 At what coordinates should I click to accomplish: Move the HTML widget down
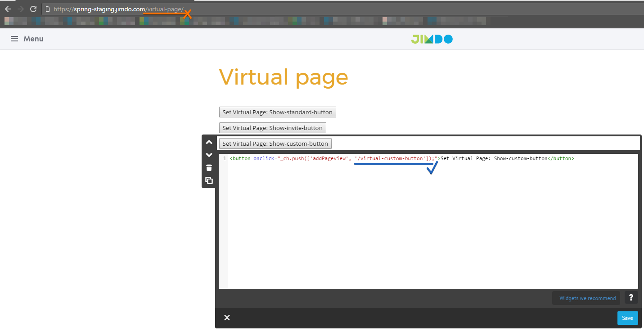[x=209, y=154]
